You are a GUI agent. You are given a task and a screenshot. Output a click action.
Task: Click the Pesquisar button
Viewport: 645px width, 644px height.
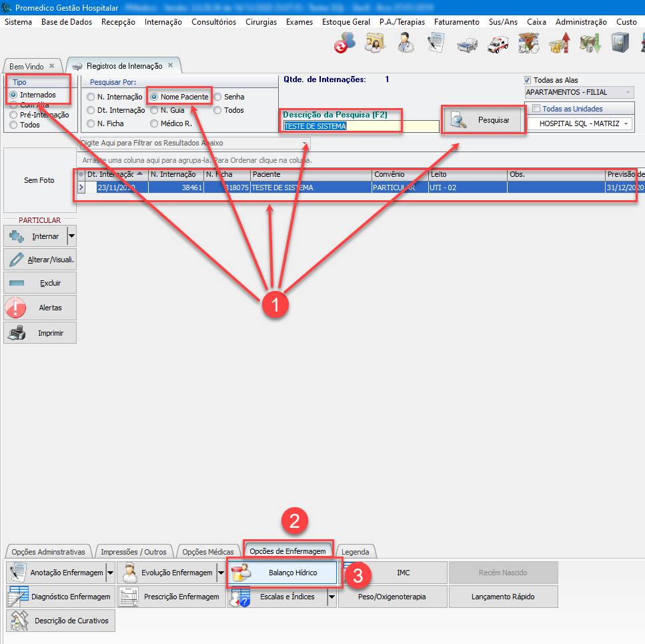(485, 120)
